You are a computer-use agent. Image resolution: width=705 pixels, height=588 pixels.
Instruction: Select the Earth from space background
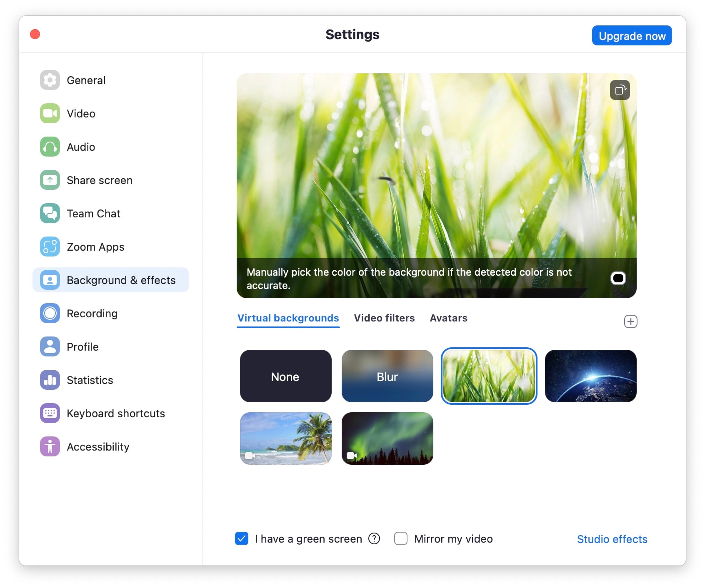591,376
